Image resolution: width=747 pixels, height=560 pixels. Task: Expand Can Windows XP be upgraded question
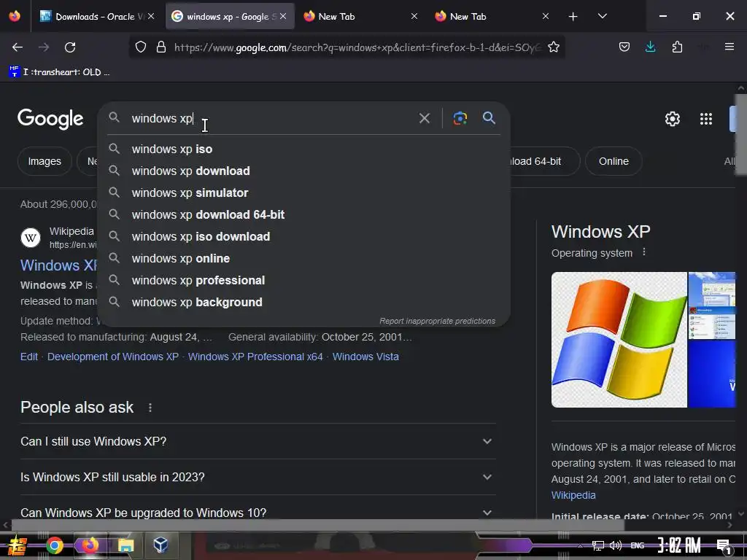[x=258, y=513]
